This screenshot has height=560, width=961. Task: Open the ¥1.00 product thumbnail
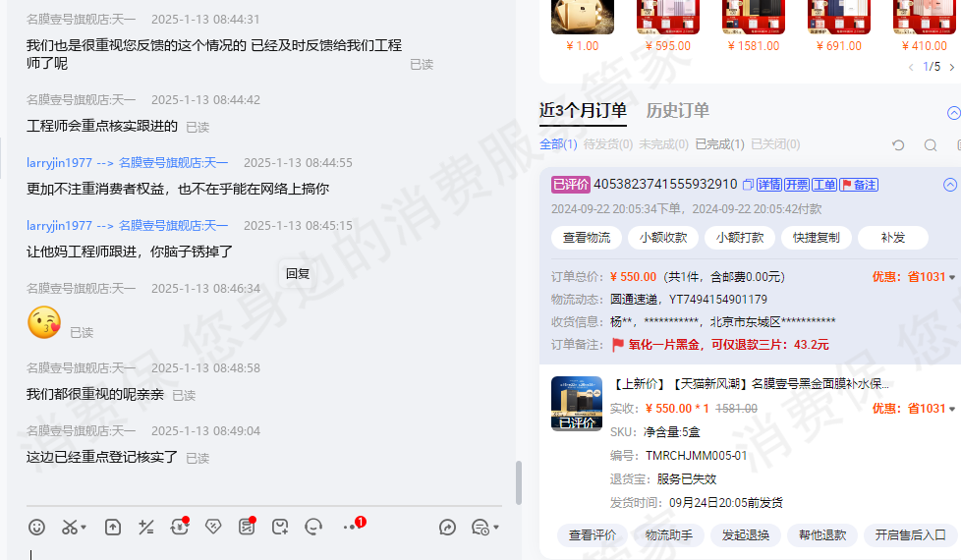(x=583, y=17)
